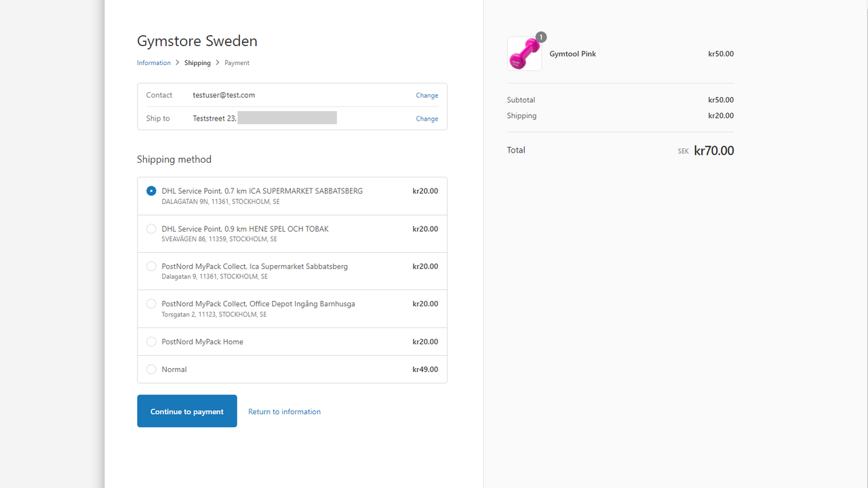Select PostNord MyPack Home radio button
This screenshot has height=488, width=868.
[x=151, y=342]
